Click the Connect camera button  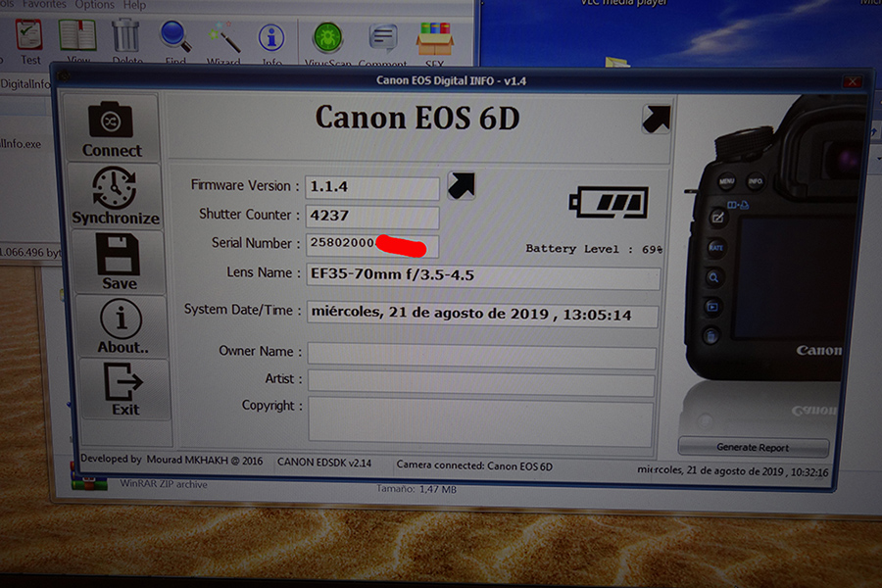coord(112,128)
